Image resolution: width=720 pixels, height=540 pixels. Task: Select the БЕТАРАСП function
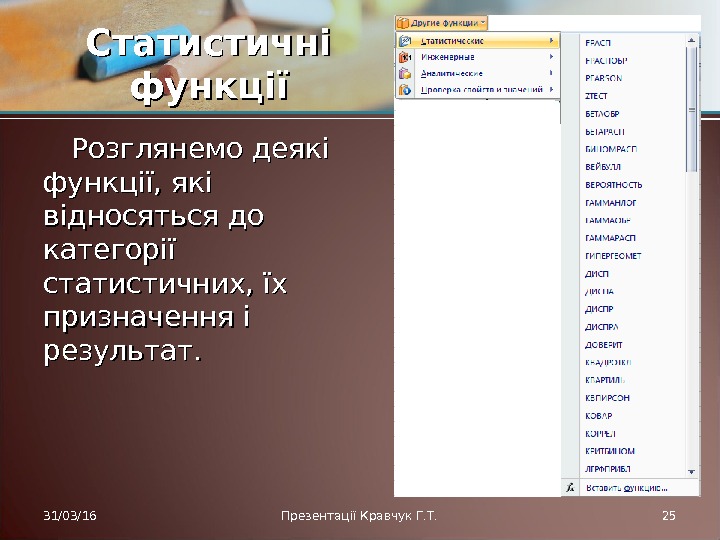click(605, 132)
